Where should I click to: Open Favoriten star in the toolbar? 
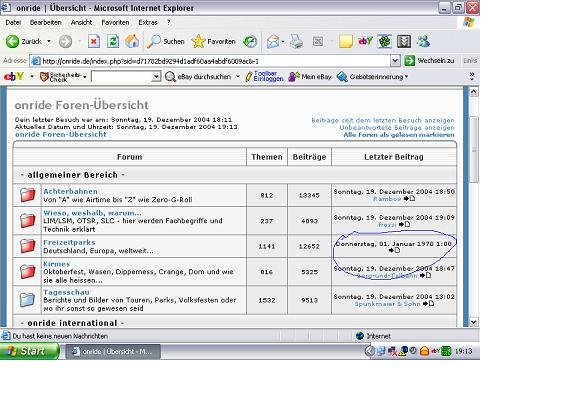tap(213, 42)
